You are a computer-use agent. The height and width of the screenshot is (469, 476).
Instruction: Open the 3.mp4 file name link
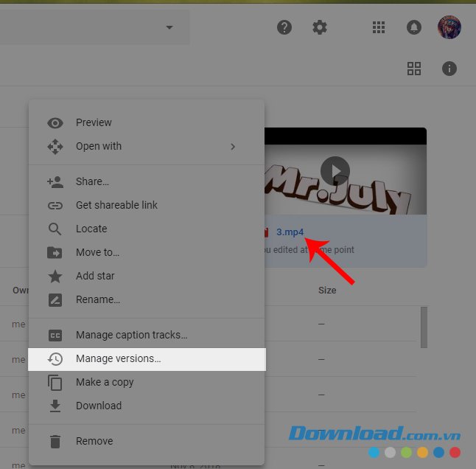(290, 232)
